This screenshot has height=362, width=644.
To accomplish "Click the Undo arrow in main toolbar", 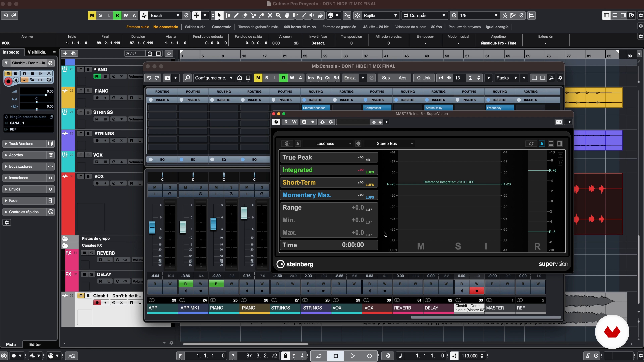I will 6,15.
